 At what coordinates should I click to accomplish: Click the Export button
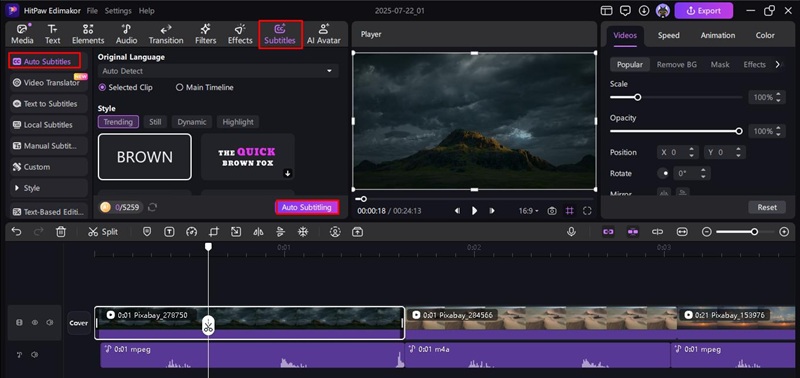704,11
